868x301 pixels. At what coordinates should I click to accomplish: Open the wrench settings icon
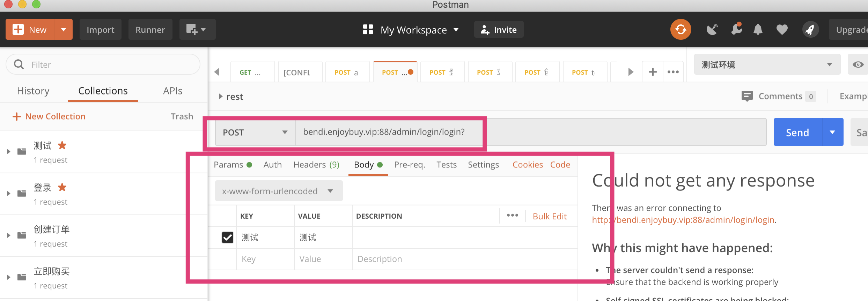pos(736,29)
